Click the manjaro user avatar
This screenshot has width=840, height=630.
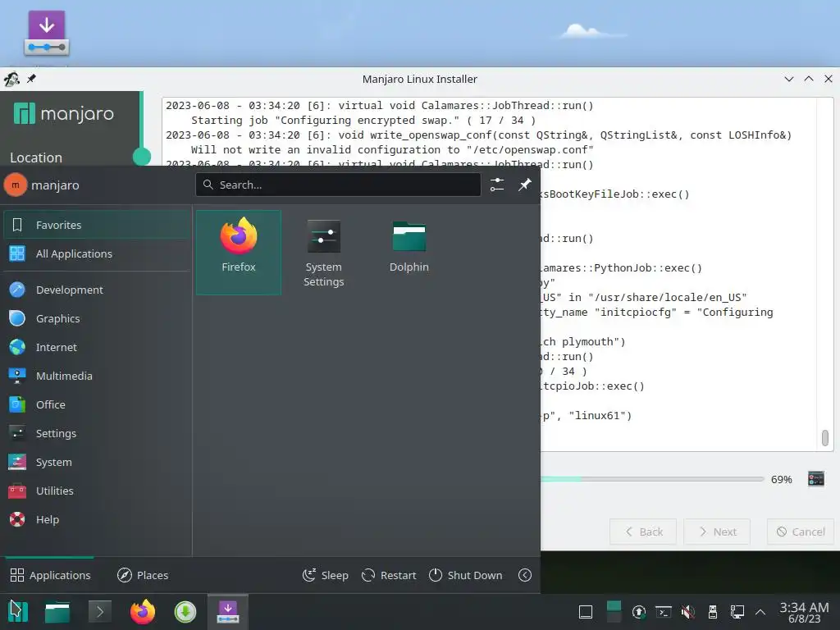pos(16,185)
